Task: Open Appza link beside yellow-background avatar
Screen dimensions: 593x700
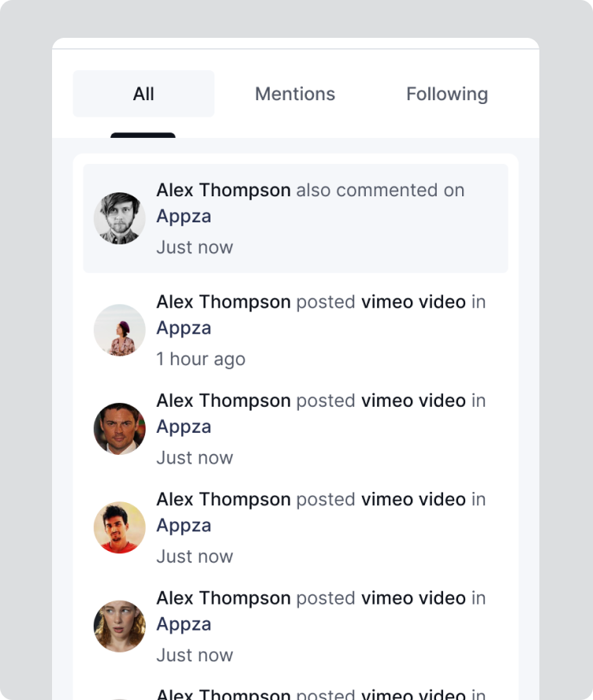Action: 184,525
